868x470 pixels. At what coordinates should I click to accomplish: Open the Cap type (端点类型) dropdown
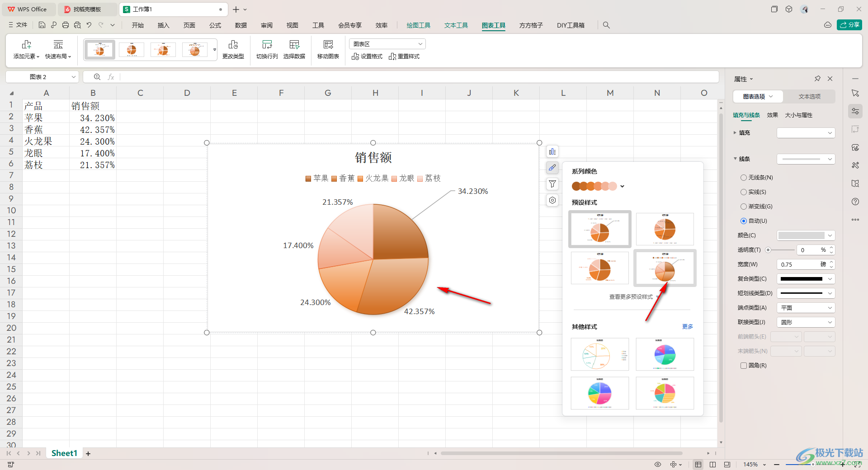pyautogui.click(x=806, y=308)
